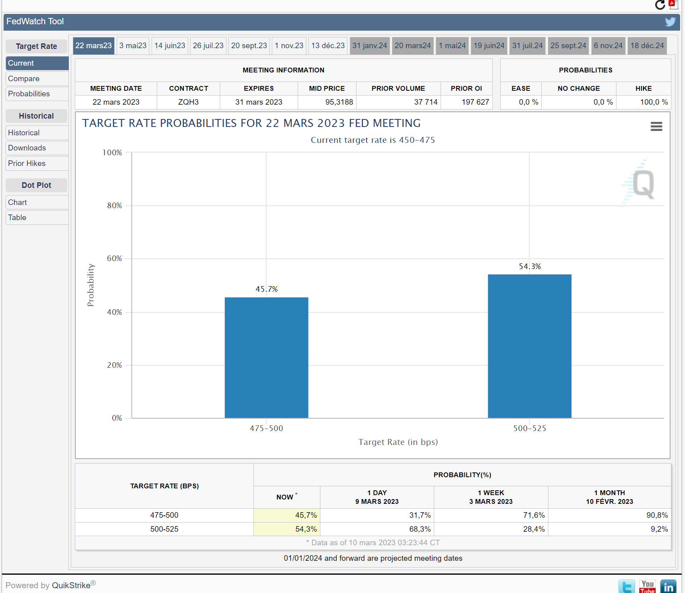Select Current in the Target Rate sidebar
Image resolution: width=700 pixels, height=593 pixels.
[37, 63]
